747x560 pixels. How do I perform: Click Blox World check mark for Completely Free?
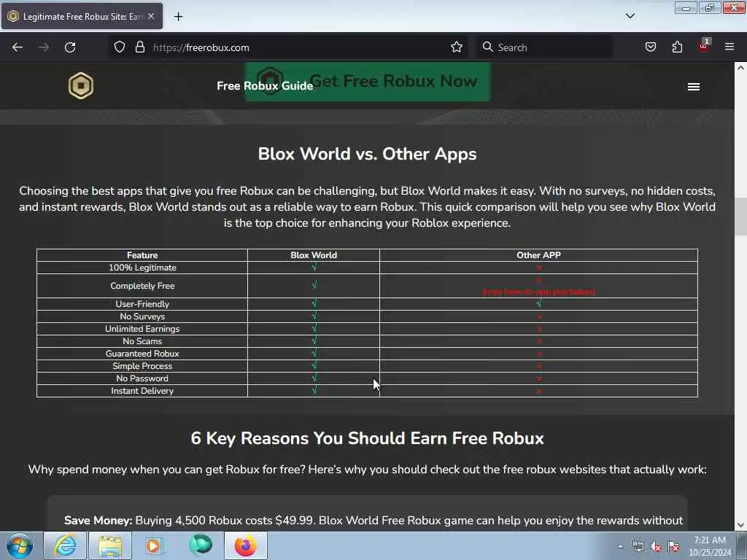[314, 285]
